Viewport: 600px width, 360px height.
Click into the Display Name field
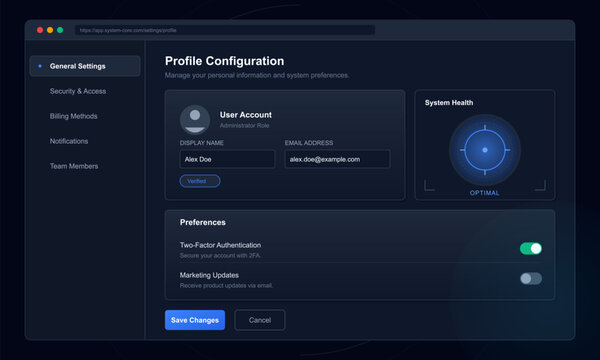pos(227,159)
